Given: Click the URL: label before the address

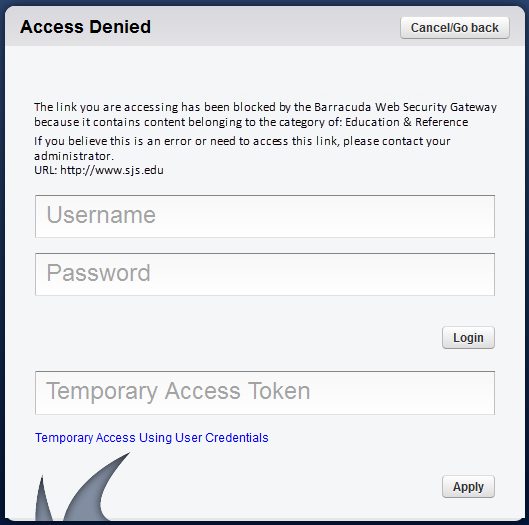Looking at the screenshot, I should 46,170.
